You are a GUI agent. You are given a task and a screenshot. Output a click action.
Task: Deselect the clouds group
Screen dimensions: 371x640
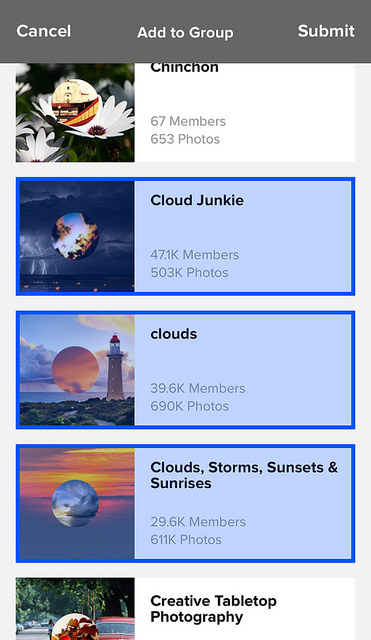click(x=186, y=370)
